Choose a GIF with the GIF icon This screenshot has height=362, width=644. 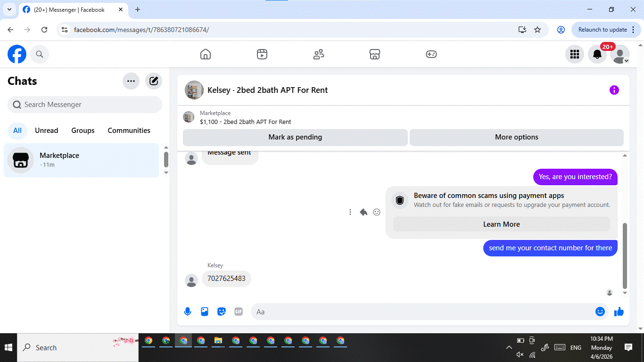pyautogui.click(x=239, y=312)
